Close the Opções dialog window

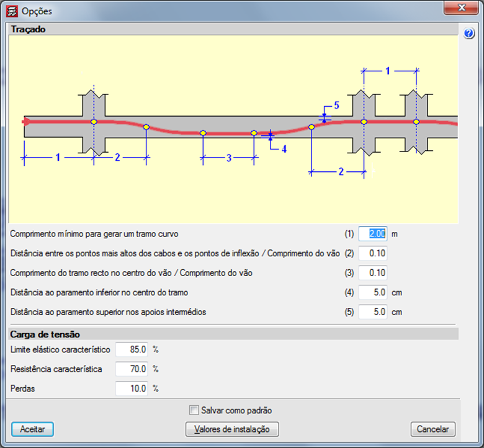[x=462, y=7]
